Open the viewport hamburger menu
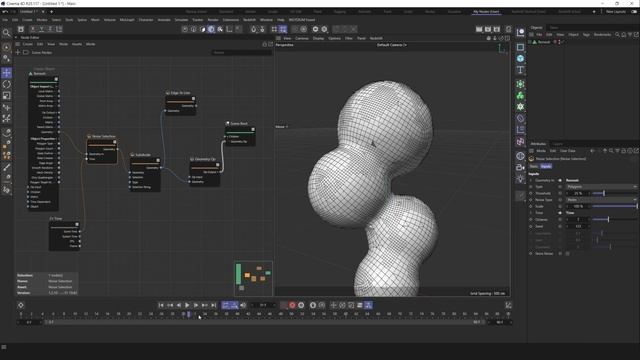The height and width of the screenshot is (360, 640). coord(278,38)
